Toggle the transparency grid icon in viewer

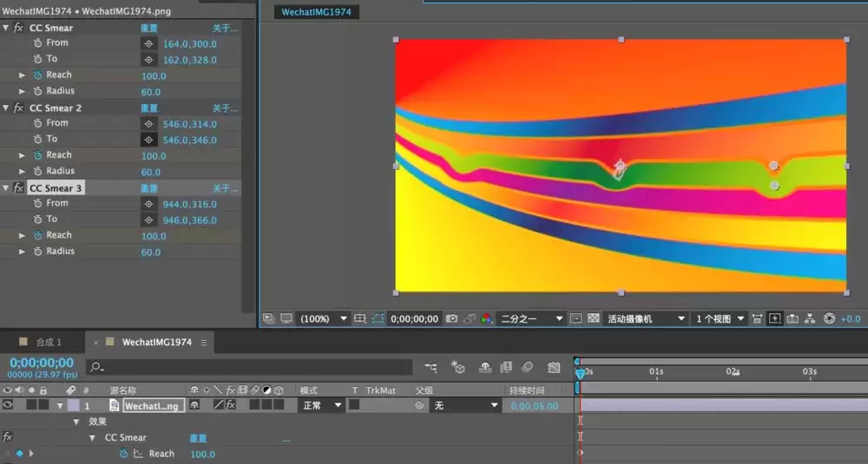594,318
